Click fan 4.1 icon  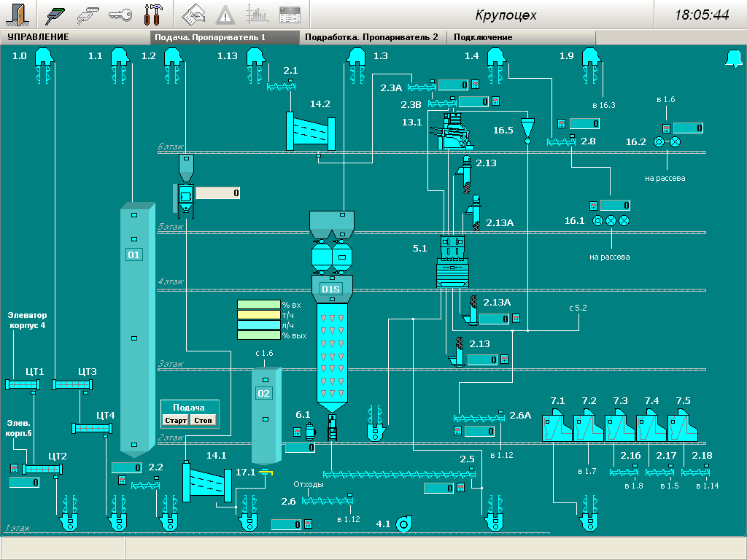404,523
